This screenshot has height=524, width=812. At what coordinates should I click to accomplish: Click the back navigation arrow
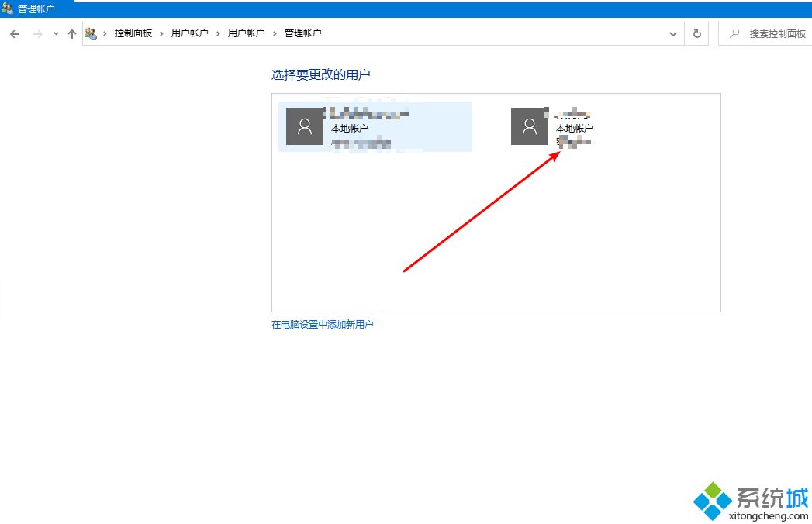14,33
